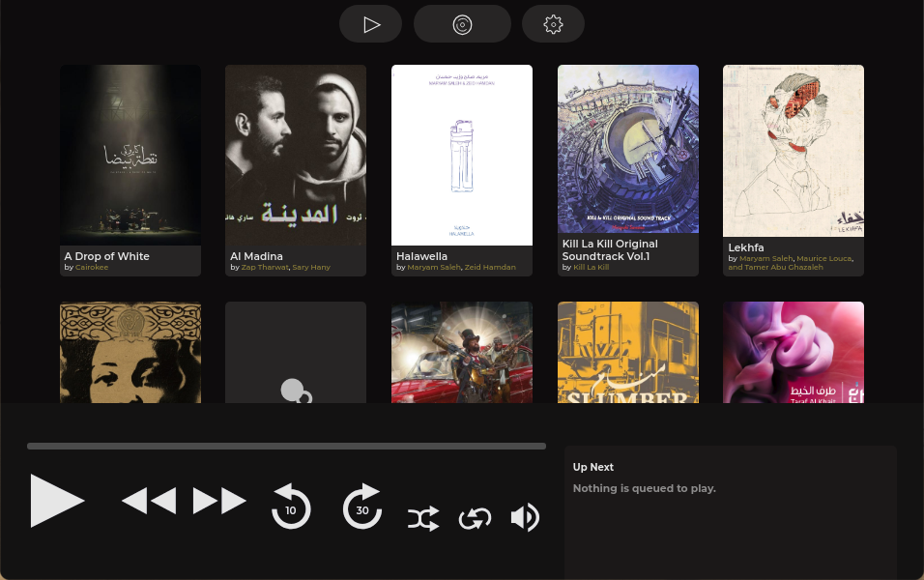924x580 pixels.
Task: Open Maryam Saleh link under Halawella
Action: point(434,267)
